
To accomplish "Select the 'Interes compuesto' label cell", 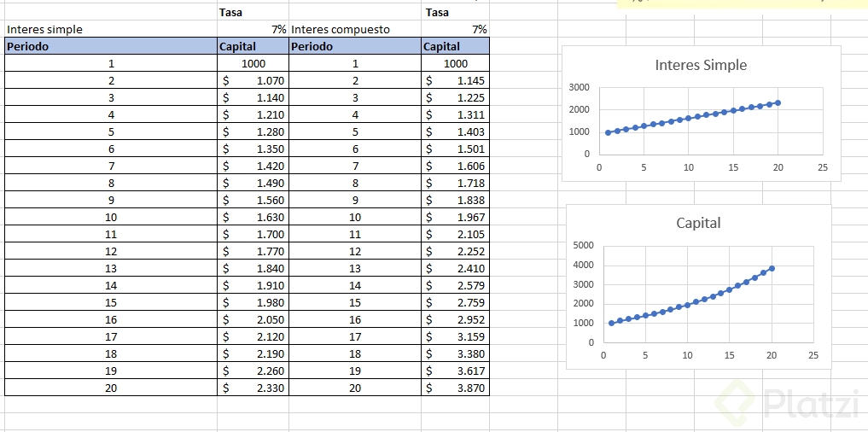I will 355,29.
